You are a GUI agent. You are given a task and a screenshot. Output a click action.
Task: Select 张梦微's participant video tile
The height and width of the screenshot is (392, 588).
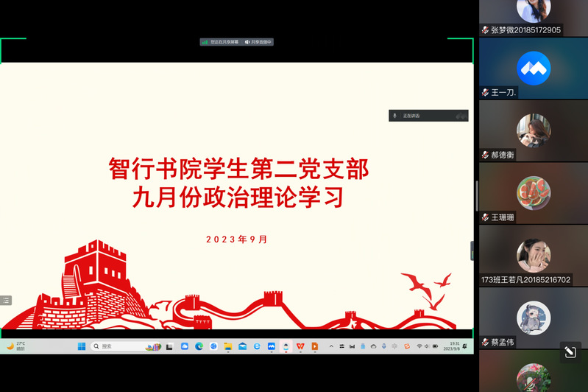pos(534,13)
